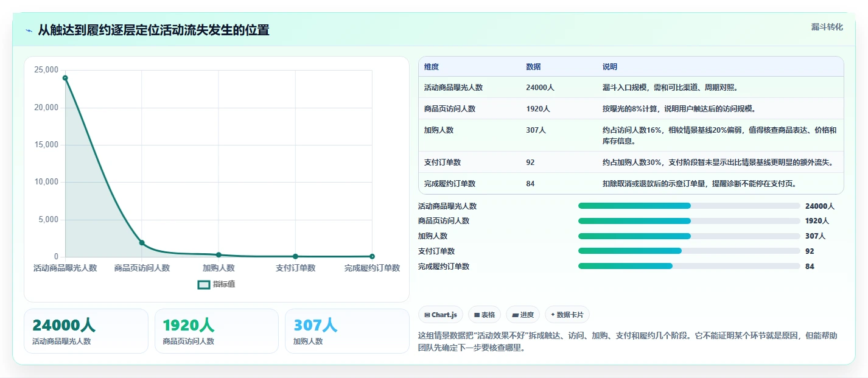This screenshot has width=868, height=378.
Task: Select the 活动商品曝光人数 data point on the line chart
Action: (x=65, y=78)
